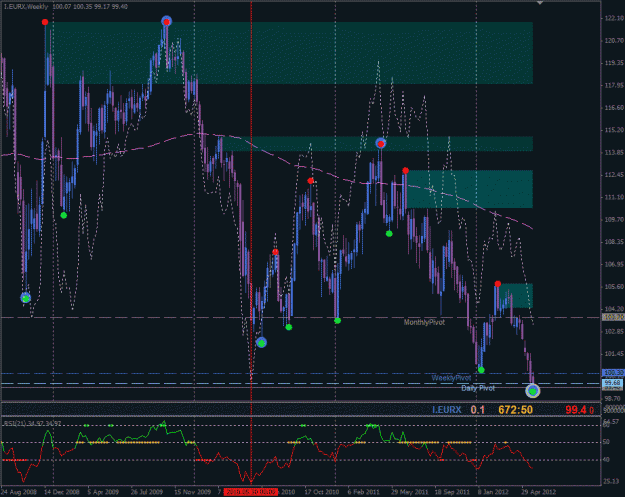Select the circled green marker below the Daily Pivot line
This screenshot has width=625, height=497.
coord(533,391)
